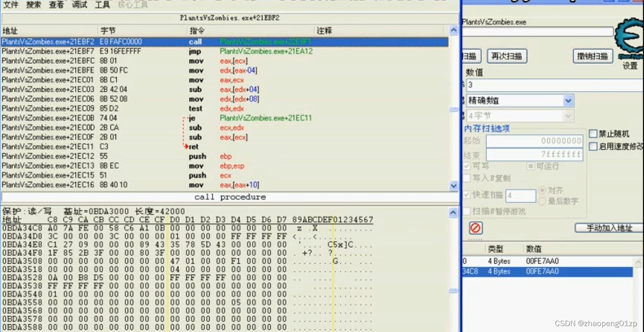This screenshot has width=644, height=332.
Task: Click the 结束 address field 7fffffff
Action: (x=534, y=154)
